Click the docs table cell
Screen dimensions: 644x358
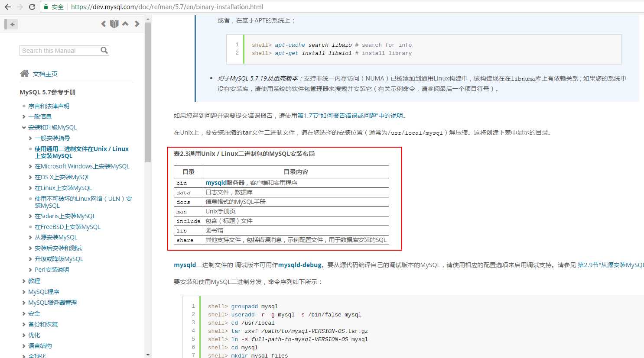coord(189,202)
